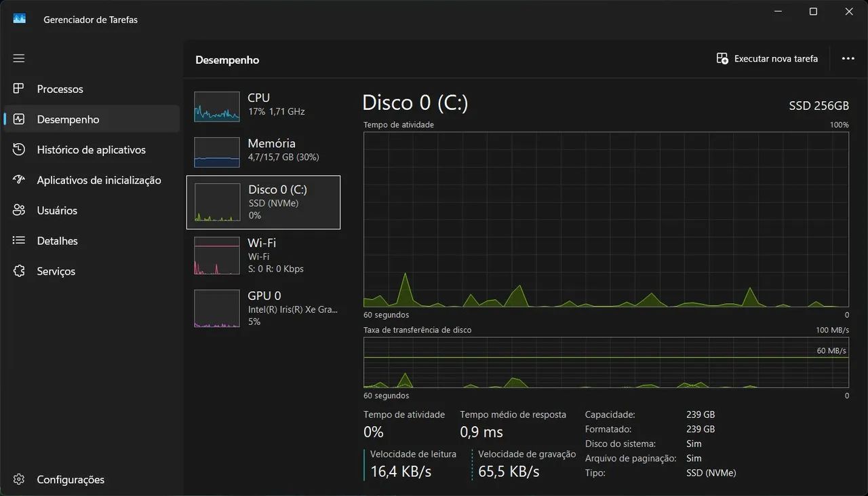
Task: Click the Disco 0 (C:) main heading
Action: click(x=415, y=102)
